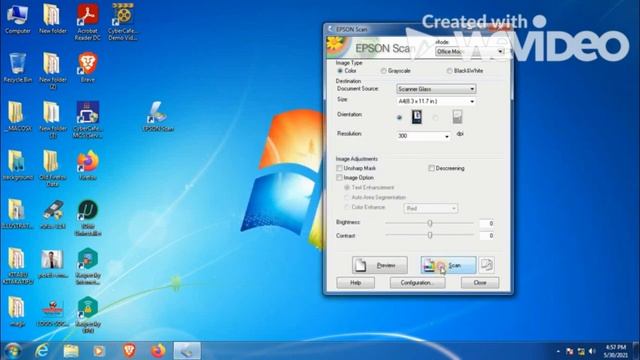Open the Windows Start menu

[x=13, y=351]
